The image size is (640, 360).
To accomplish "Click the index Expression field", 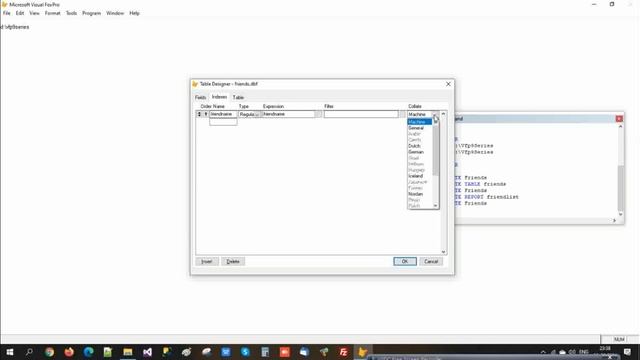I will click(x=288, y=114).
